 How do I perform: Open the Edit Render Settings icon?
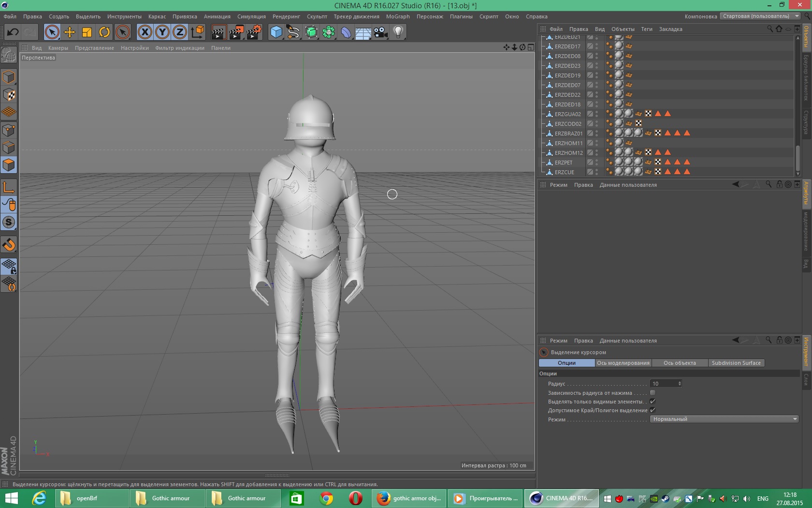point(254,32)
